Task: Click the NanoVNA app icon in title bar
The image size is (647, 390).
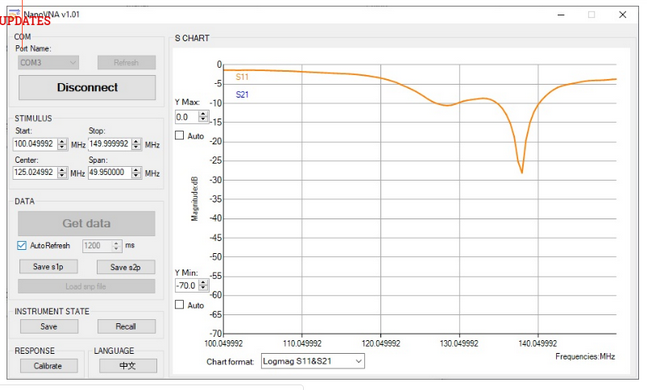Action: click(15, 14)
